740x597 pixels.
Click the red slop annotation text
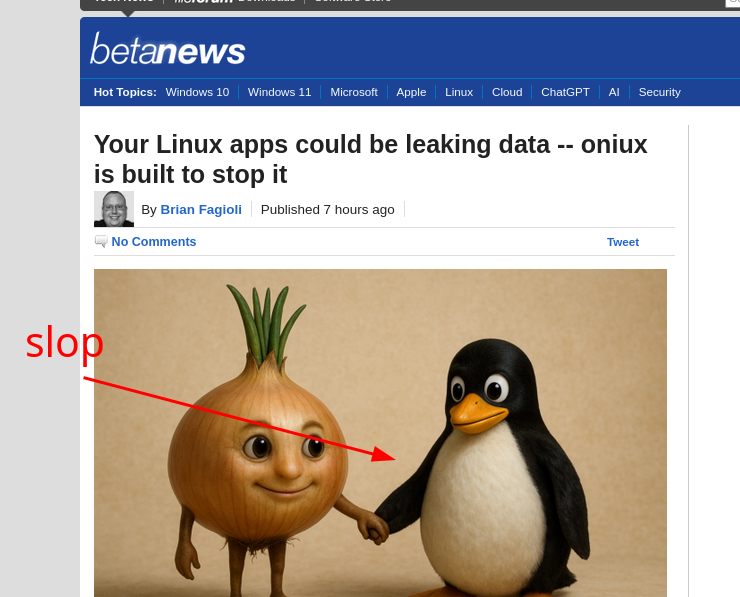point(64,343)
